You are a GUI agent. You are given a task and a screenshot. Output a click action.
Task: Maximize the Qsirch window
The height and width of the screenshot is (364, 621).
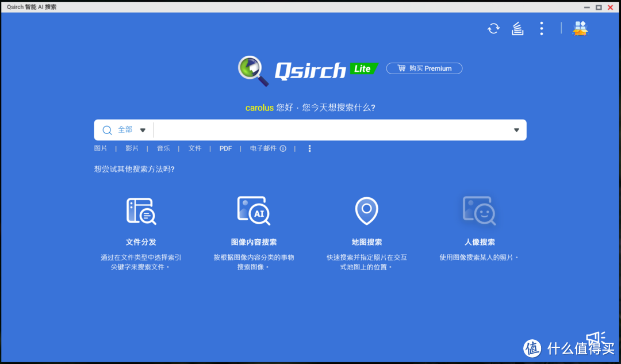click(x=599, y=7)
